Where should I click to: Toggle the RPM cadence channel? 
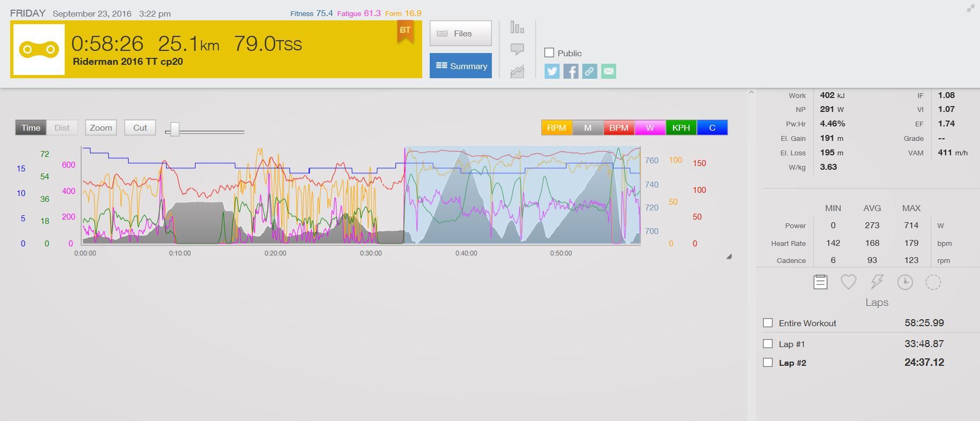click(x=557, y=127)
